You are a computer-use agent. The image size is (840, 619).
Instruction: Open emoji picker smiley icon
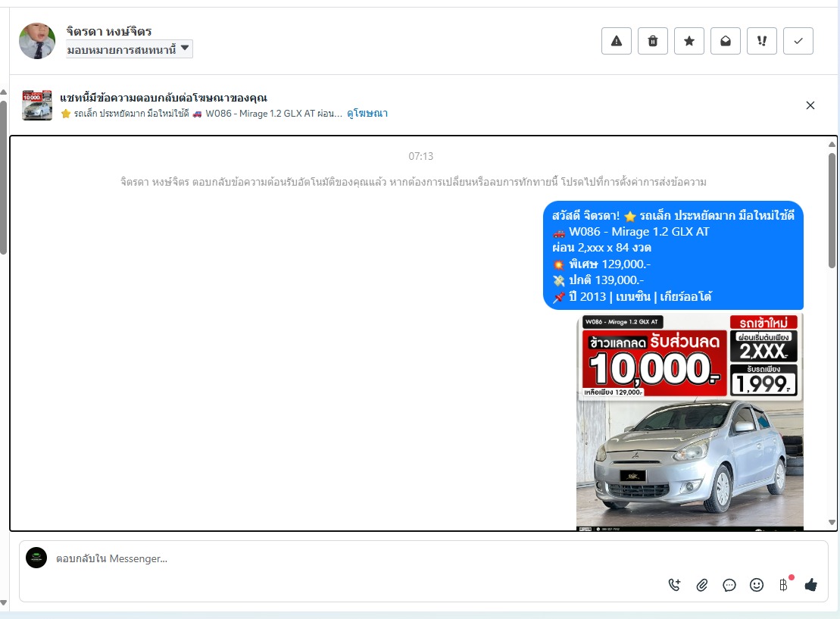tap(757, 585)
